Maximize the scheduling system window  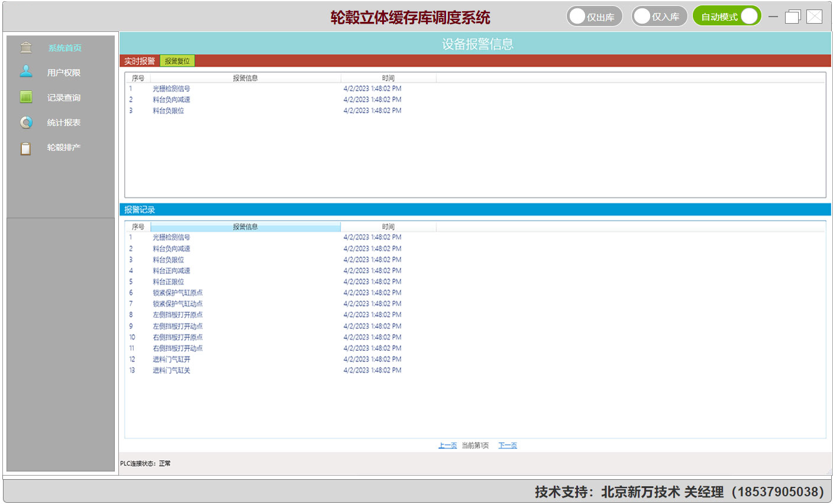click(x=793, y=17)
